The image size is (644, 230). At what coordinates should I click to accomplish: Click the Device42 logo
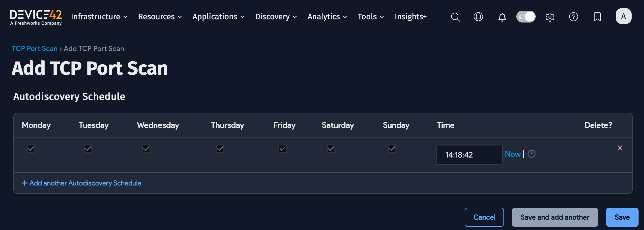(x=36, y=16)
